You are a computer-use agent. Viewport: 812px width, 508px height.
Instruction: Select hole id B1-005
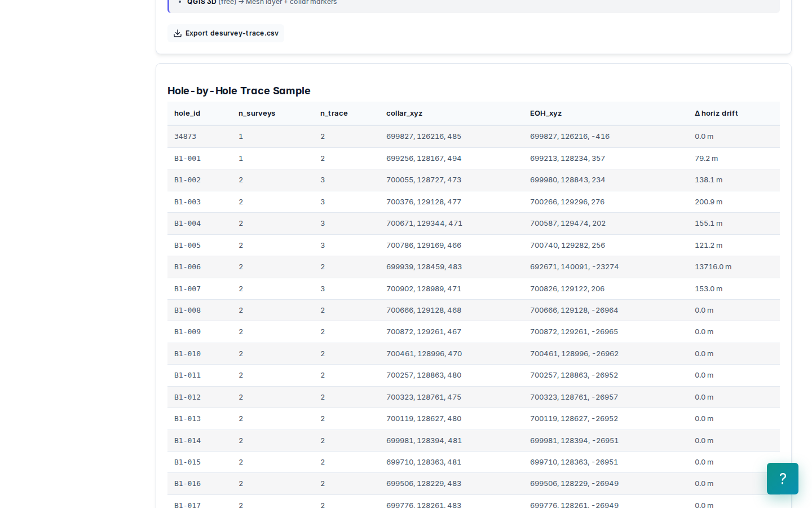187,246
